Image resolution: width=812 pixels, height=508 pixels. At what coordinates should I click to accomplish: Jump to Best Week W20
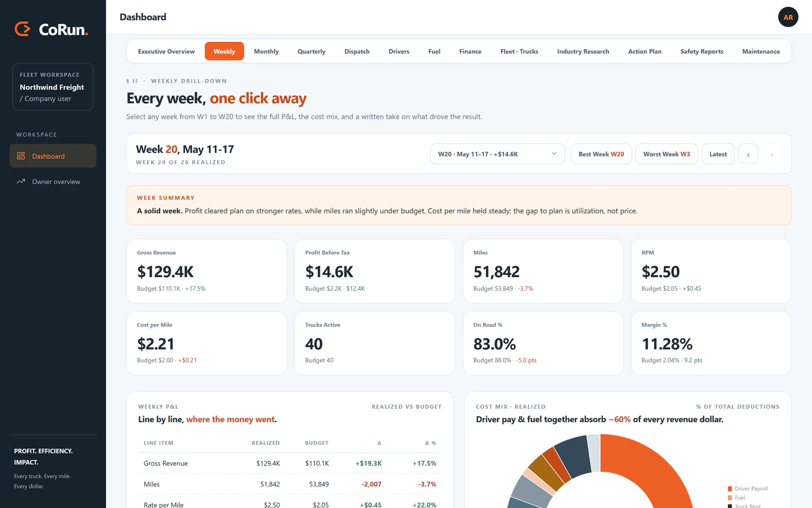(x=601, y=154)
